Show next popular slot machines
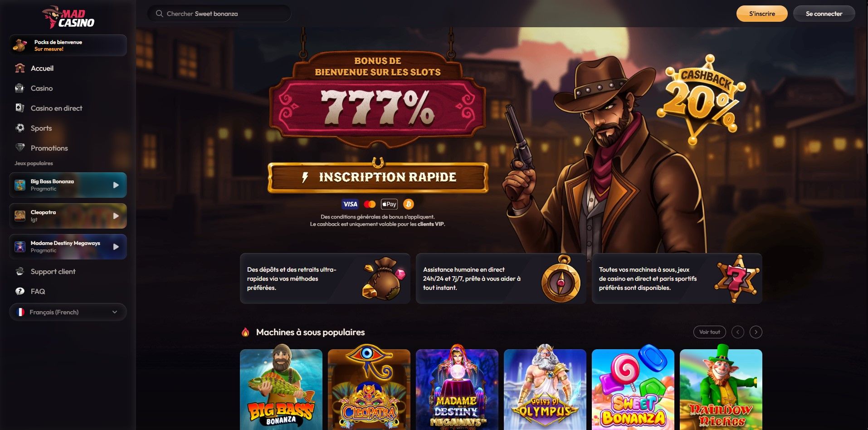This screenshot has width=868, height=430. [x=756, y=332]
